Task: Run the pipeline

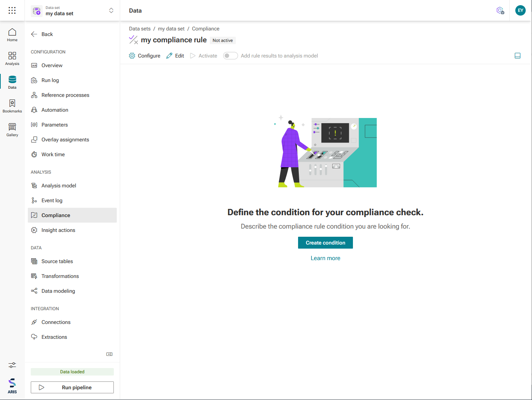Action: coord(72,387)
